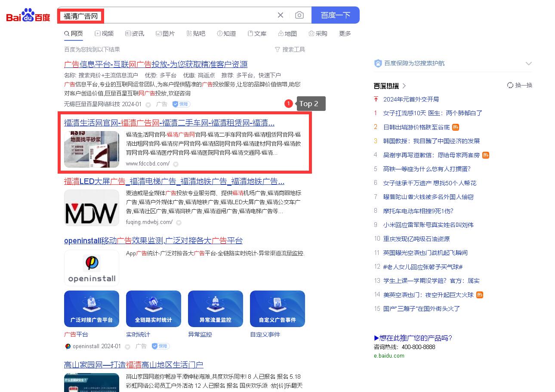
Task: Click openinstall favicon beside 2024-01
Action: [x=68, y=346]
